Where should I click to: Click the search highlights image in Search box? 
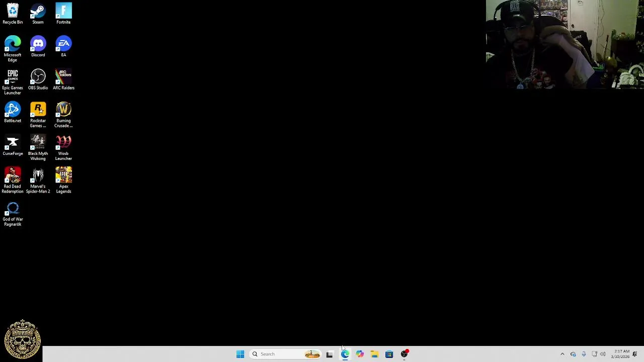point(312,354)
